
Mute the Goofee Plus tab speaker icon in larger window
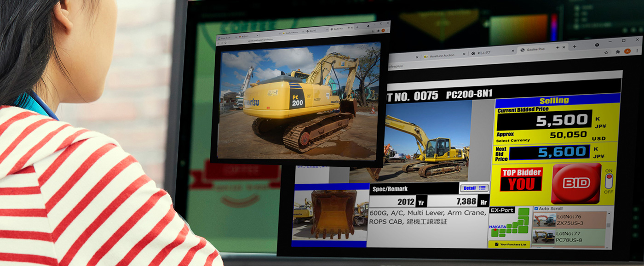pos(558,47)
